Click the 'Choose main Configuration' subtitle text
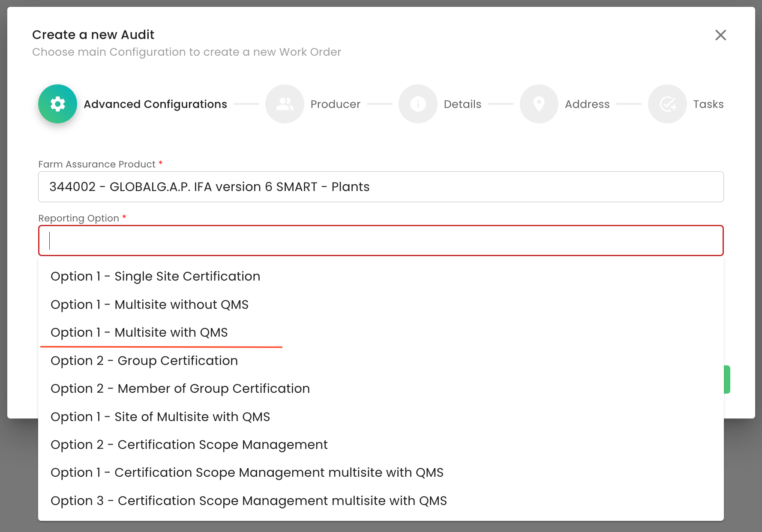Viewport: 762px width, 532px height. coord(186,52)
